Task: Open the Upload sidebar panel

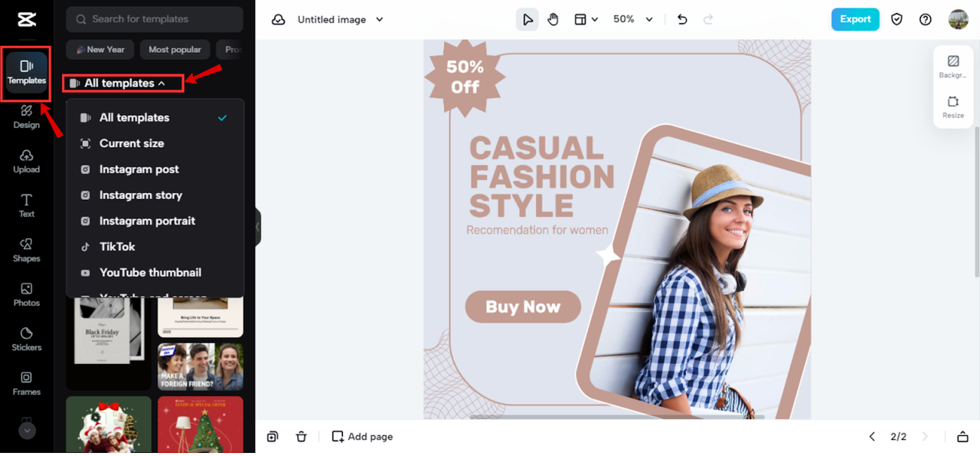Action: 27,161
